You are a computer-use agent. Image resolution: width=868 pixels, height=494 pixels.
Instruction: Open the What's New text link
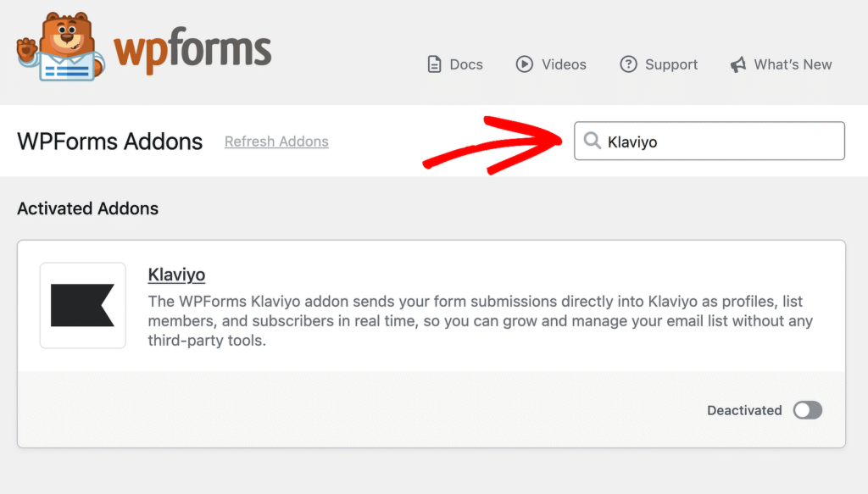tap(793, 64)
